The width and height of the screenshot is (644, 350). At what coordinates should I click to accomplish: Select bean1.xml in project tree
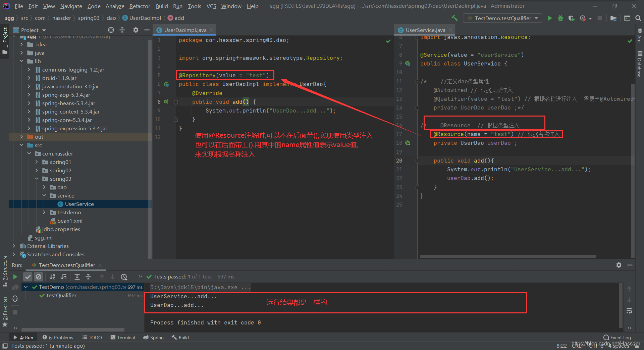click(70, 221)
